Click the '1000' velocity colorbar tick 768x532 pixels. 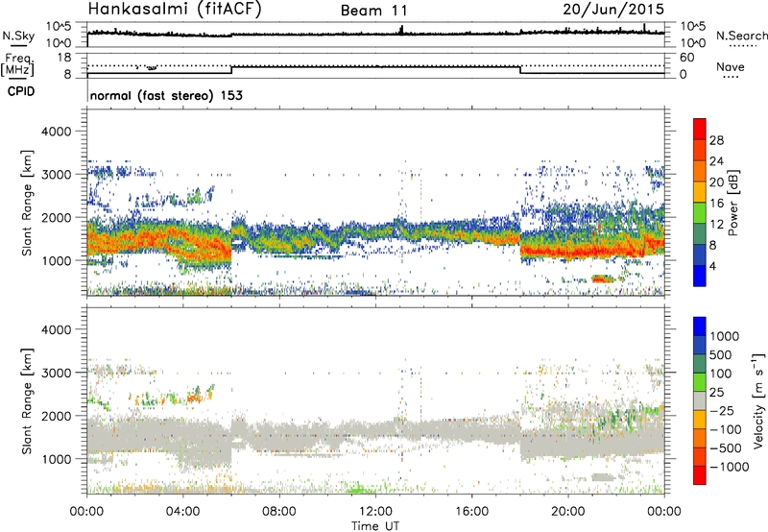tap(724, 336)
